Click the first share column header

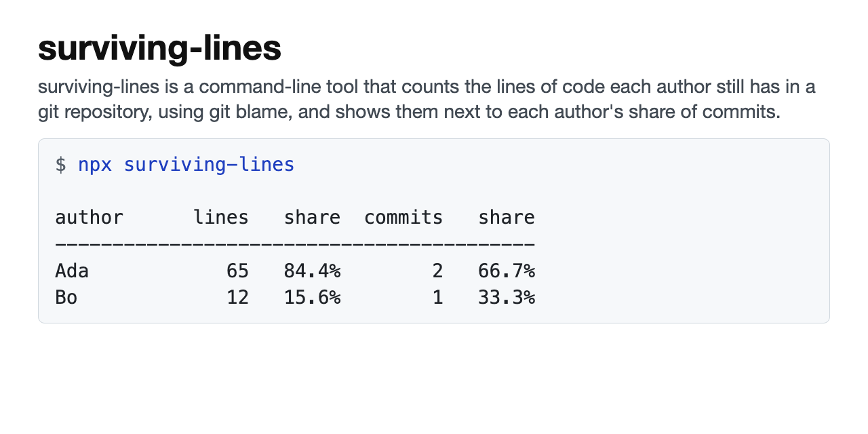tap(312, 217)
